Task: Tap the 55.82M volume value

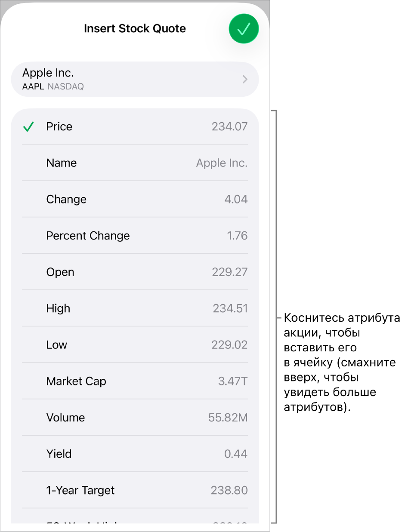Action: pyautogui.click(x=228, y=418)
